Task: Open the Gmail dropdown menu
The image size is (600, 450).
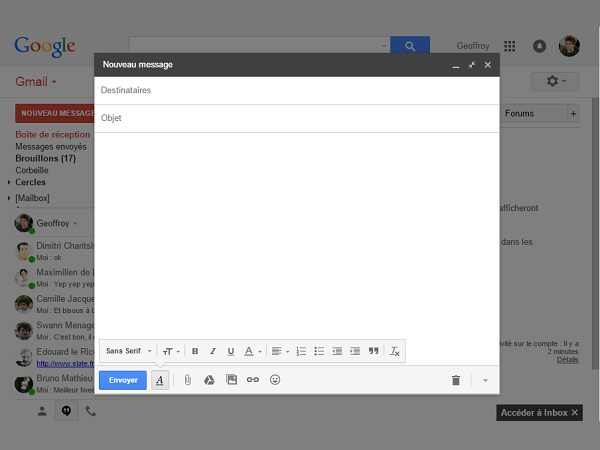Action: [x=36, y=82]
